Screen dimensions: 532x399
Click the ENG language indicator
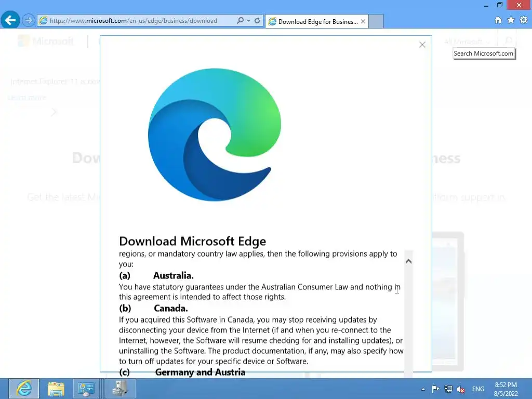coord(478,389)
